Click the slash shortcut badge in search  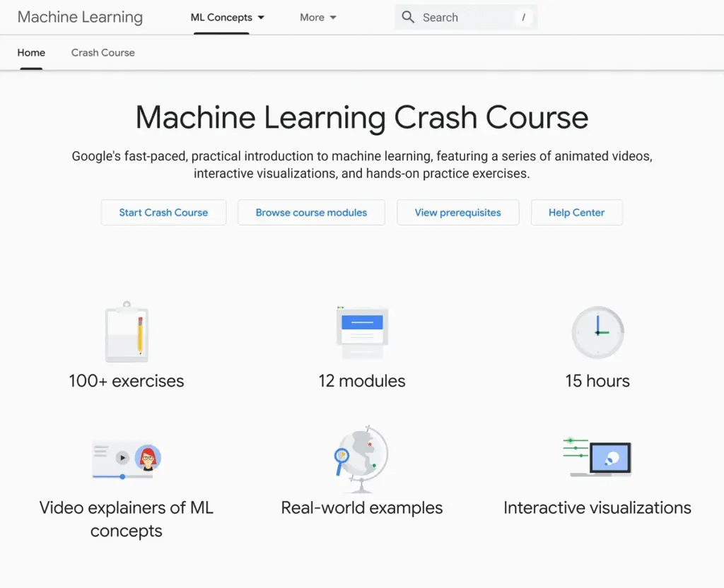[x=523, y=18]
